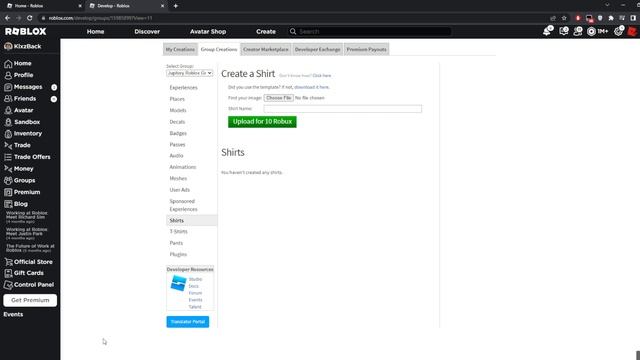The height and width of the screenshot is (360, 640).
Task: Click the Money icon in the left sidebar
Action: pos(8,169)
